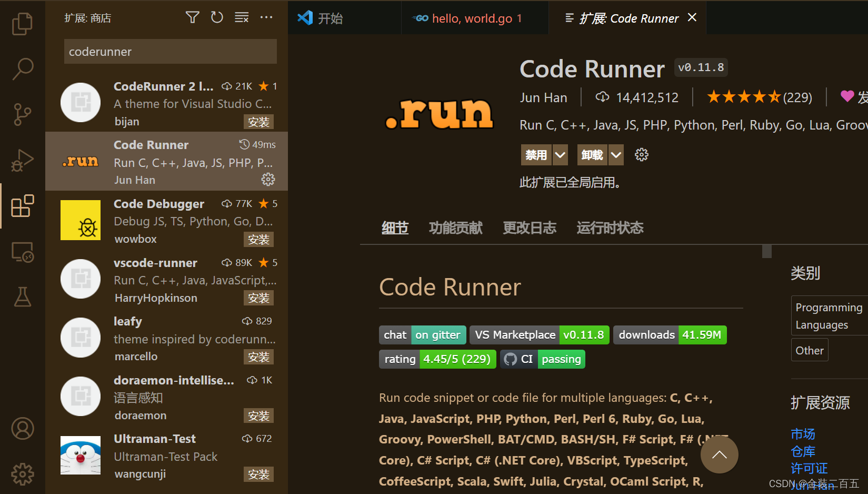
Task: Expand the disable button dropdown arrow
Action: pyautogui.click(x=560, y=155)
